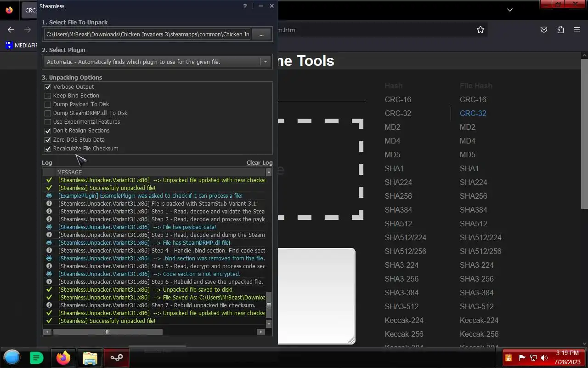Select the SHA256 entry under File Hash
The height and width of the screenshot is (368, 588).
(473, 196)
